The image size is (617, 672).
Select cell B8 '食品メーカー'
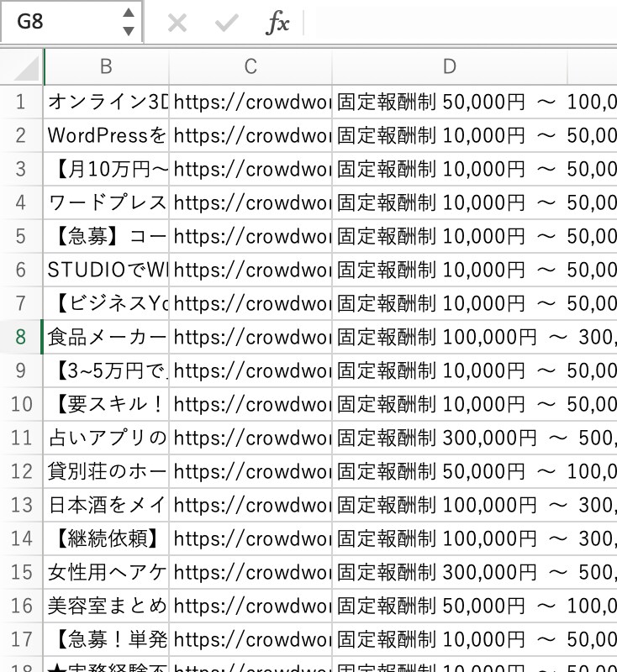[x=106, y=337]
